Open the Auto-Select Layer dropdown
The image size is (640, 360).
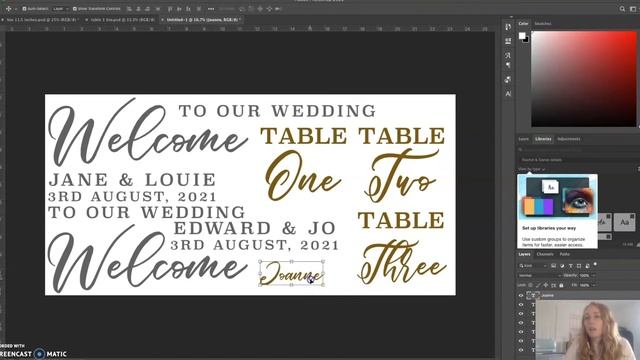pyautogui.click(x=61, y=9)
